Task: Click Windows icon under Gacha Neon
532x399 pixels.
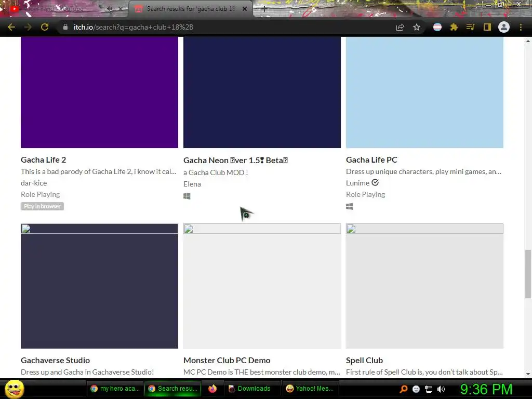Action: tap(187, 196)
